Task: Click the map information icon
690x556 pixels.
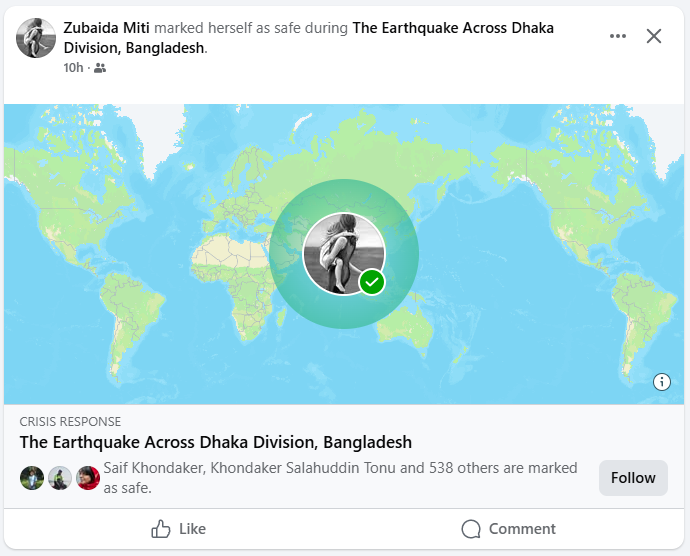Action: click(x=662, y=381)
